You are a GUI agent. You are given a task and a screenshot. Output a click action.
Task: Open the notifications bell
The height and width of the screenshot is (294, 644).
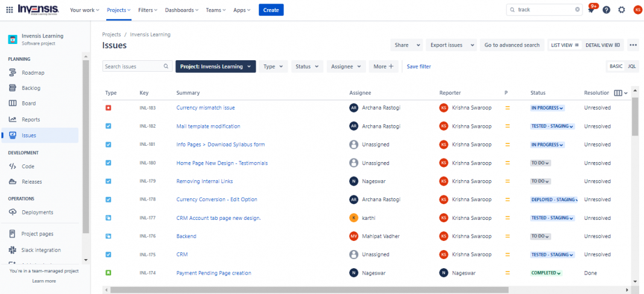[x=591, y=10]
